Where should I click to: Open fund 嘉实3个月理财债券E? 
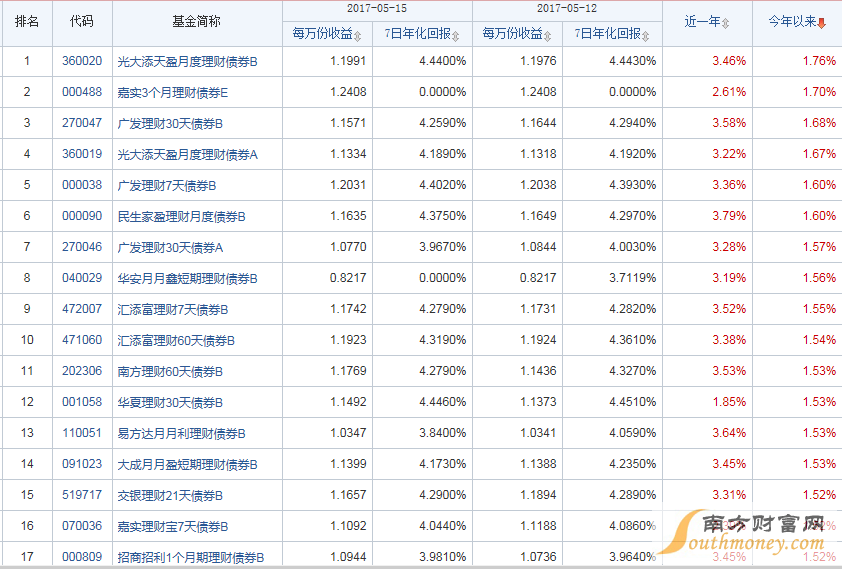(x=172, y=93)
